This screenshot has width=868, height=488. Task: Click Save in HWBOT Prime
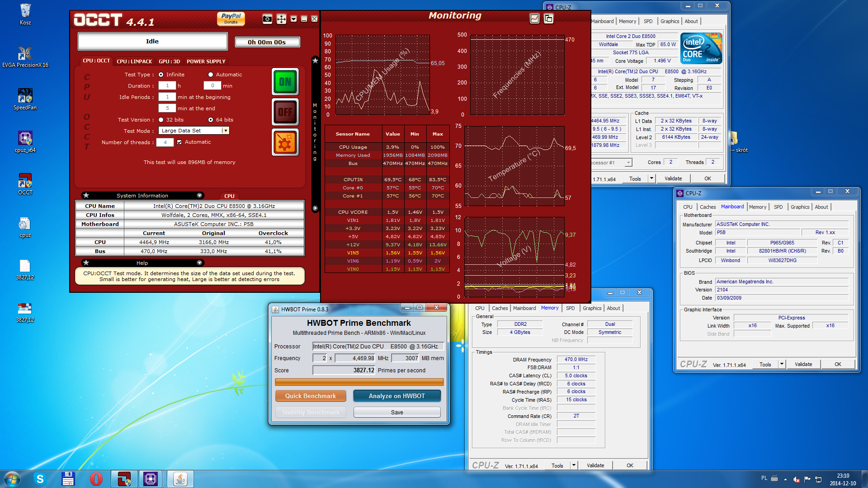pos(397,412)
